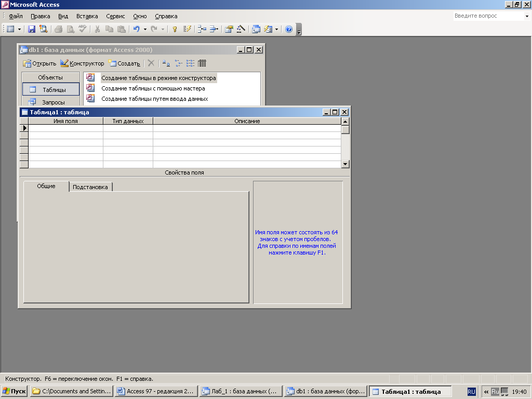Screen dimensions: 532x399
Task: Open the Сервис menu
Action: 115,16
